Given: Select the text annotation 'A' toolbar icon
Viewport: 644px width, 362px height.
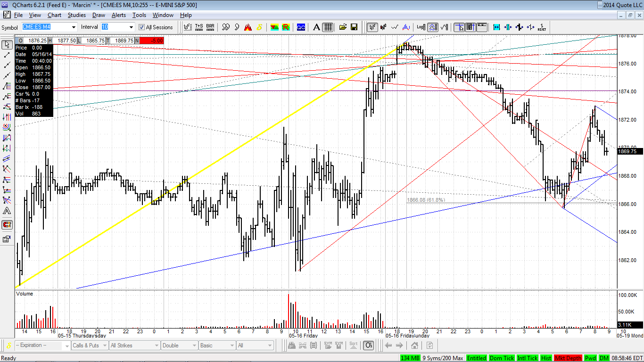Looking at the screenshot, I should [x=317, y=27].
